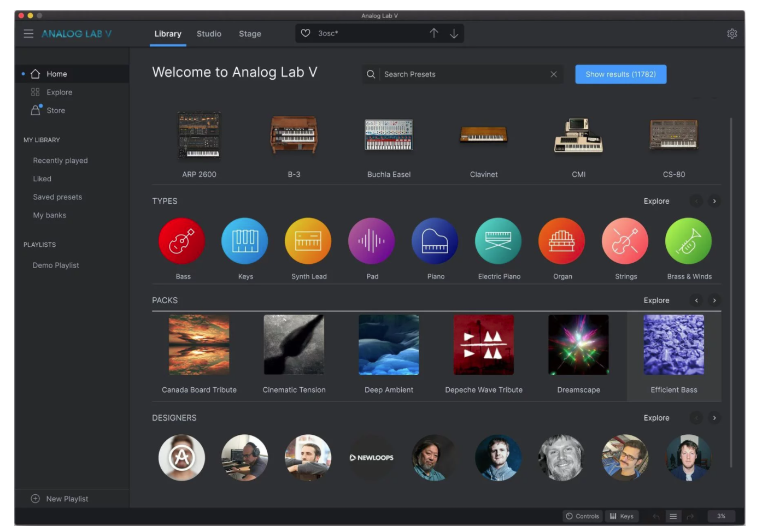Screen dimensions: 762x532
Task: Select the Bass type icon
Action: pyautogui.click(x=182, y=241)
